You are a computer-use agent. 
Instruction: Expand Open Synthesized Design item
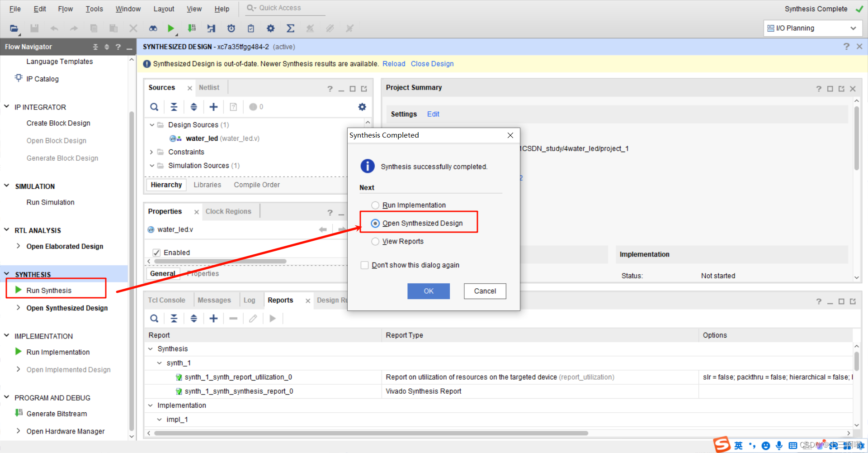pyautogui.click(x=18, y=308)
